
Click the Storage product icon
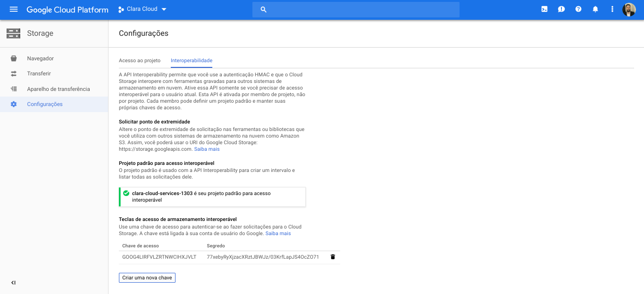[x=13, y=33]
